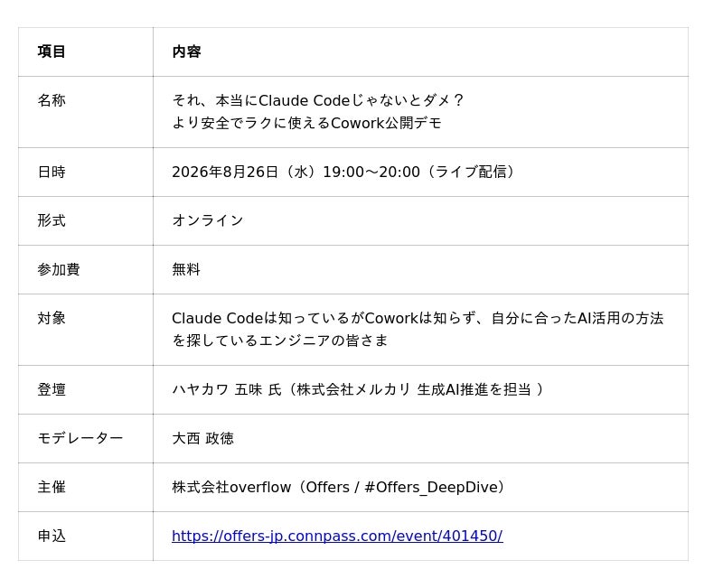The width and height of the screenshot is (723, 588).
Task: Select the 名称 row label
Action: (52, 100)
